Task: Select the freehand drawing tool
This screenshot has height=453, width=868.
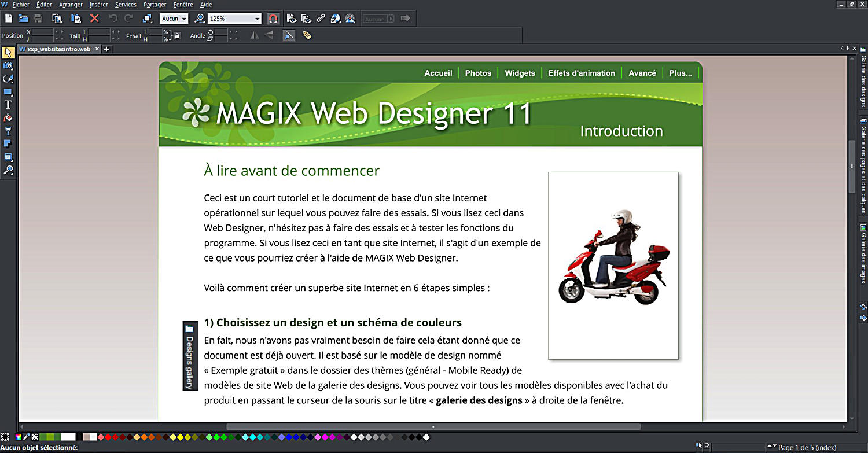Action: 8,79
